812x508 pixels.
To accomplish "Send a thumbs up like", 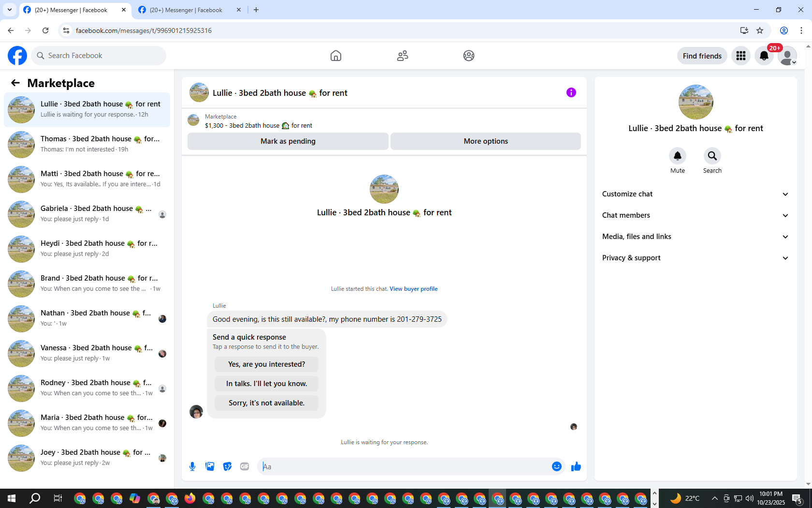I will pyautogui.click(x=576, y=466).
